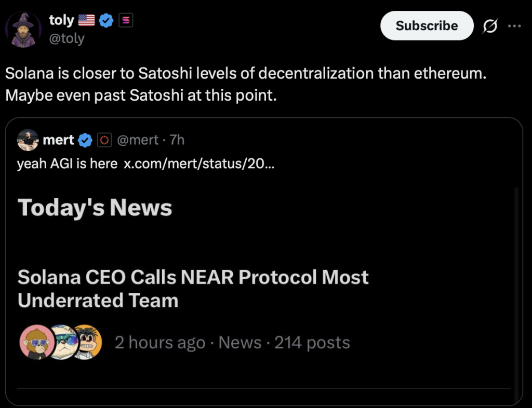The width and height of the screenshot is (532, 408).
Task: Open the more options menu with three dots
Action: (515, 25)
